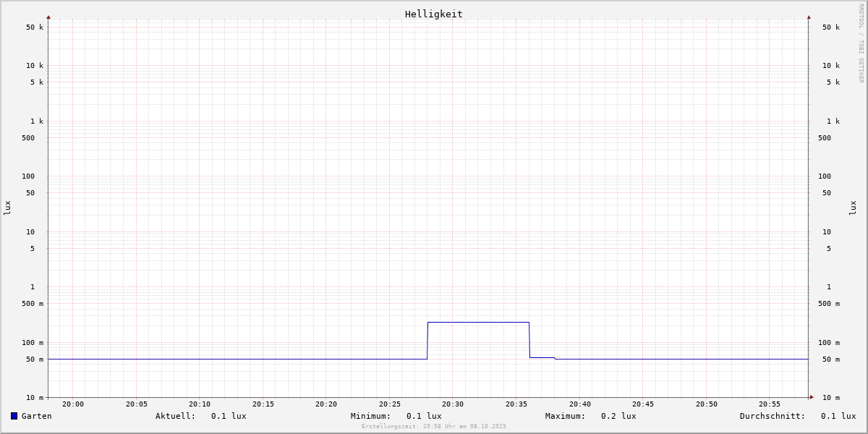Image resolution: width=868 pixels, height=434 pixels.
Task: Click the right axis lux unit label
Action: pyautogui.click(x=853, y=208)
